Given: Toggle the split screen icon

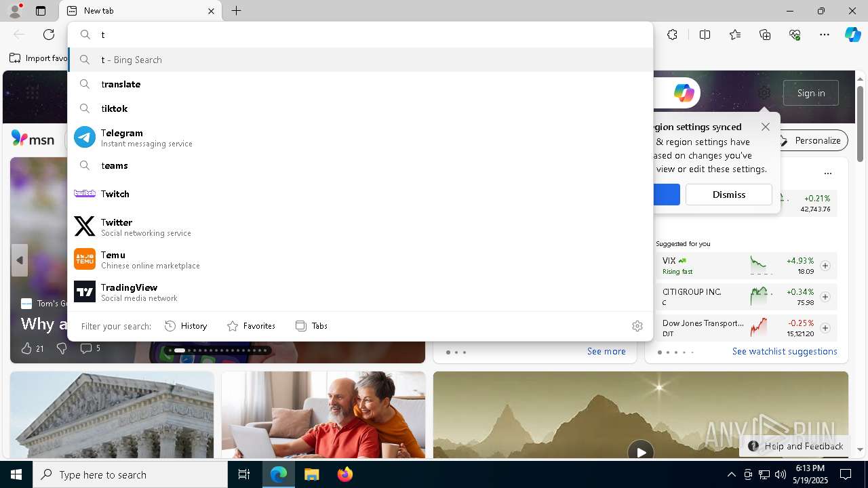Looking at the screenshot, I should click(705, 35).
